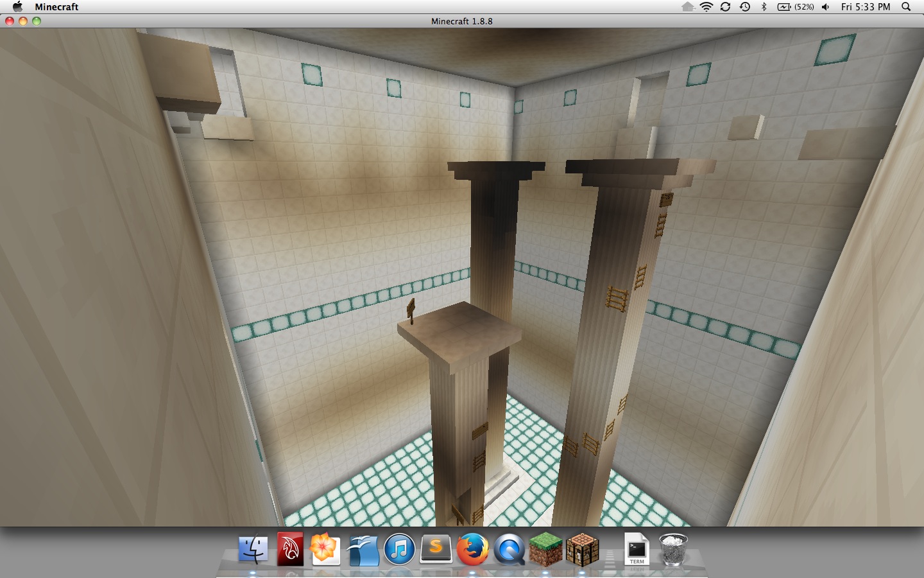The width and height of the screenshot is (924, 578).
Task: Open the orange flower app in Dock
Action: click(325, 550)
